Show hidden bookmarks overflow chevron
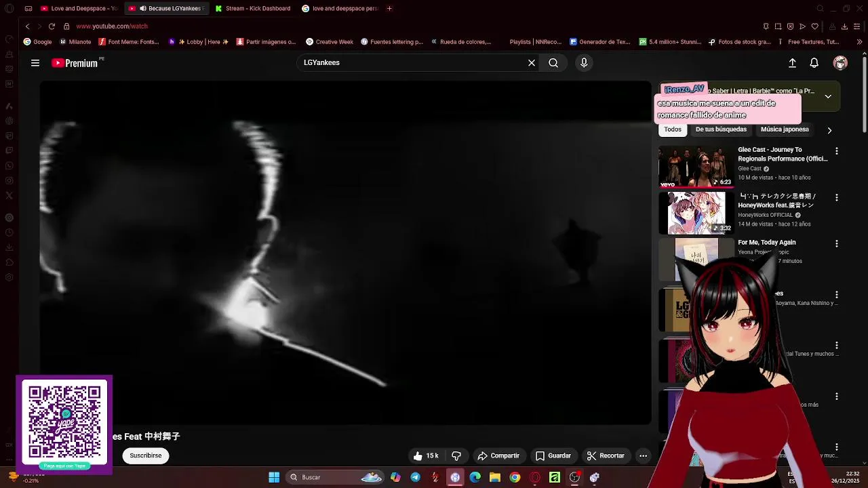 pos(859,42)
